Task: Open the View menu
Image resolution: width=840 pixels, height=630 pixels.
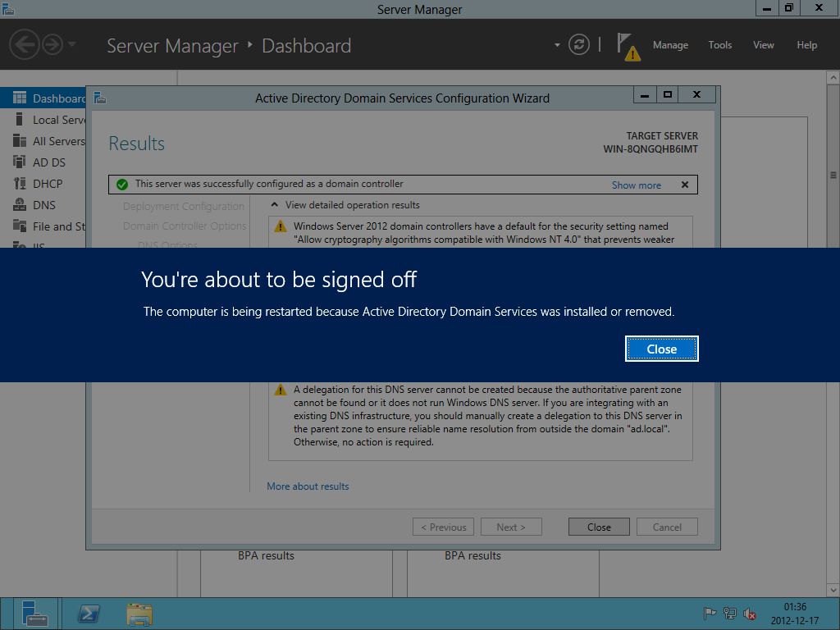Action: click(x=764, y=45)
